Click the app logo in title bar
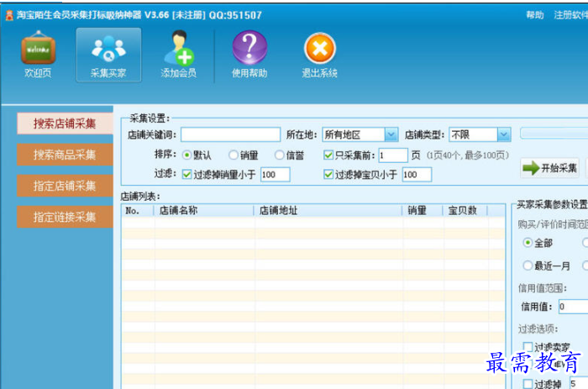 tap(9, 15)
